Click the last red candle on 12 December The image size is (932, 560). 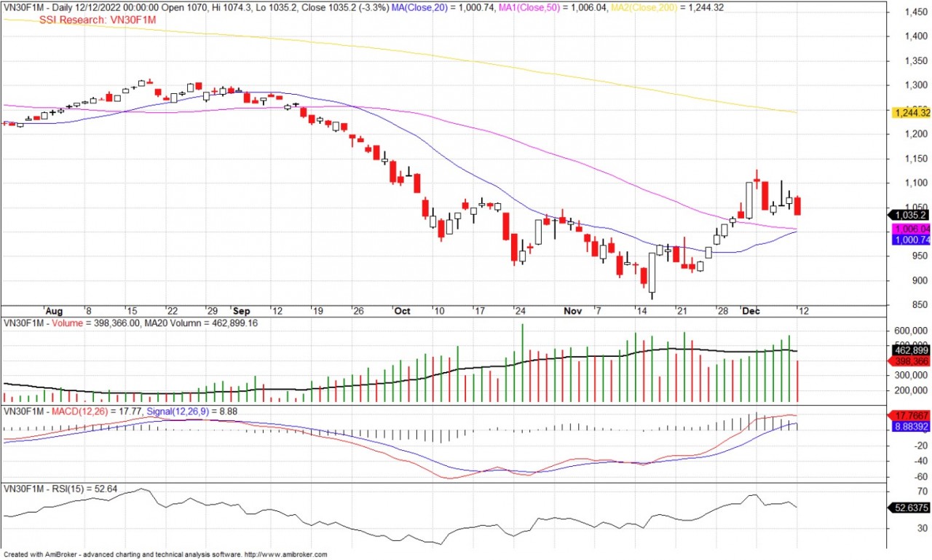pos(798,205)
